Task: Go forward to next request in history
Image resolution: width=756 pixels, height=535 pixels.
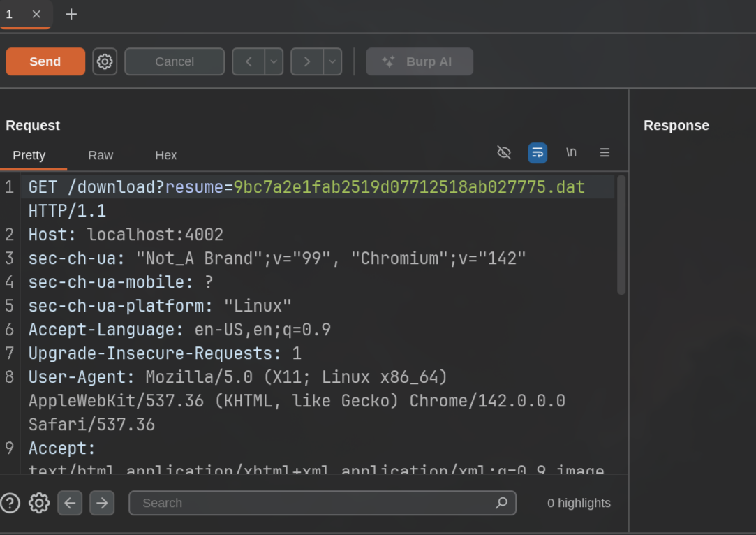Action: click(x=306, y=61)
